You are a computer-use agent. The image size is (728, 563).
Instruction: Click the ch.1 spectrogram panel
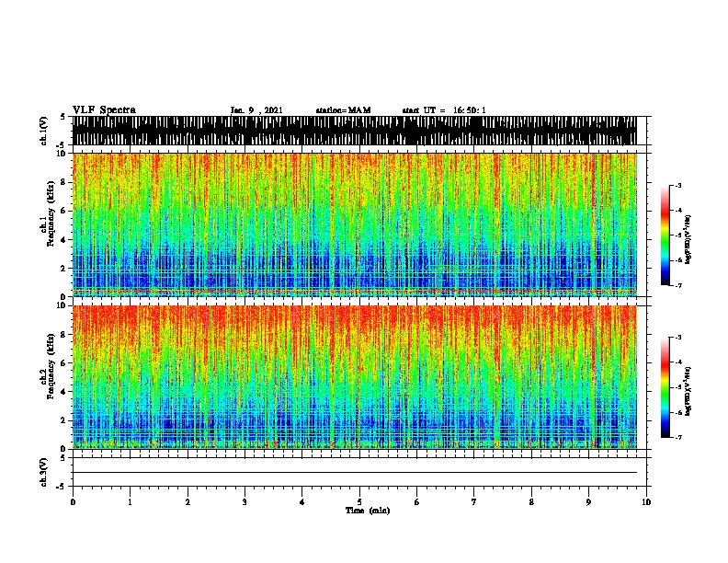[355, 224]
